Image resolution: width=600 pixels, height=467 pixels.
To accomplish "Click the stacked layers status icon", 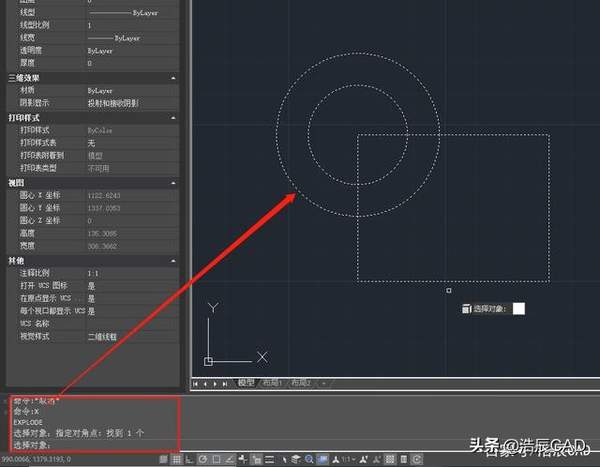I will coord(295,459).
